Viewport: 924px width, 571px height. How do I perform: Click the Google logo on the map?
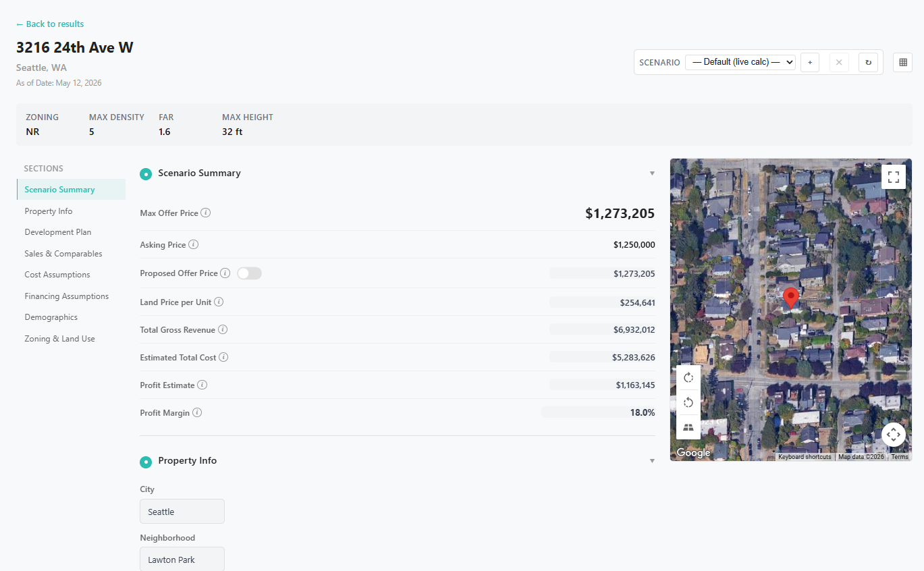(693, 453)
